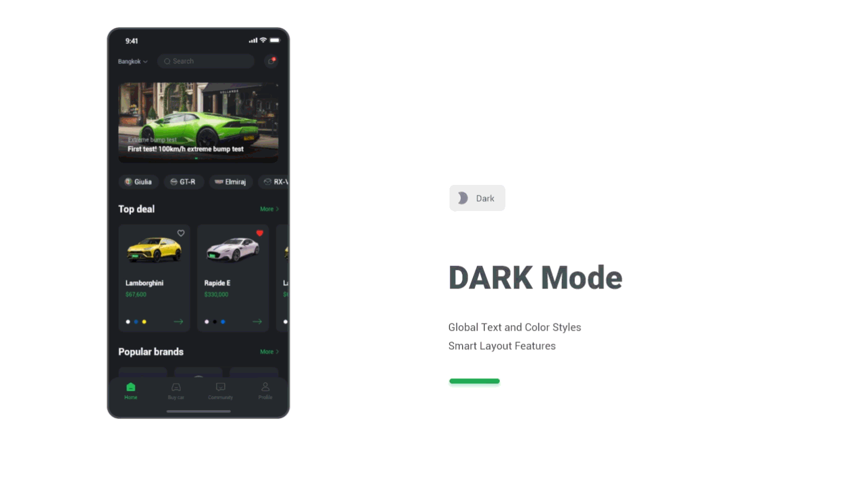Open the Bangkok location dropdown
Viewport: 868px width, 479px height.
pos(133,61)
